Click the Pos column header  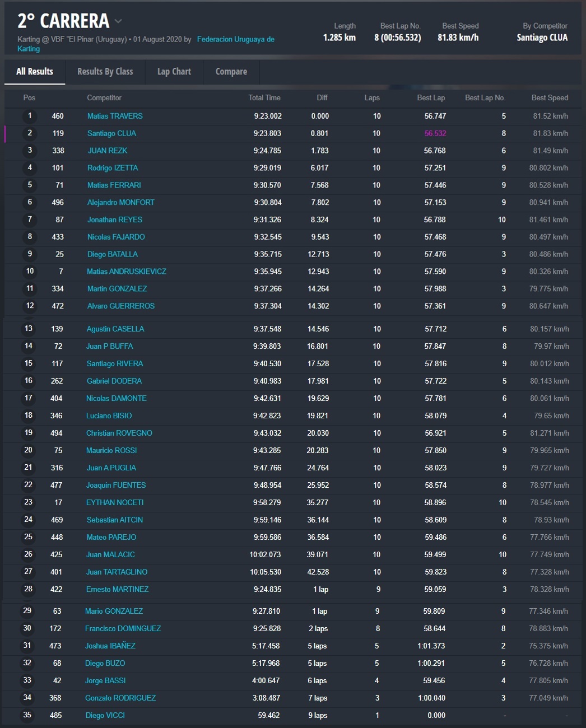(x=29, y=97)
